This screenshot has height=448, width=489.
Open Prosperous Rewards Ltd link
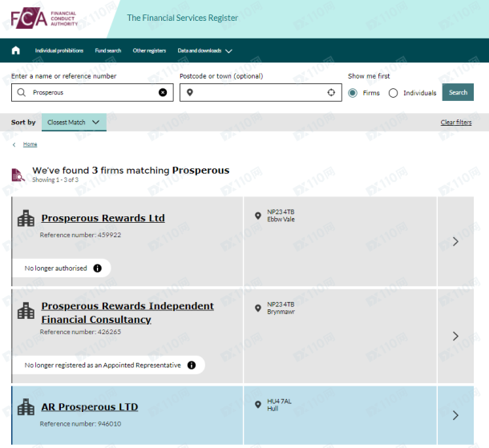[103, 218]
